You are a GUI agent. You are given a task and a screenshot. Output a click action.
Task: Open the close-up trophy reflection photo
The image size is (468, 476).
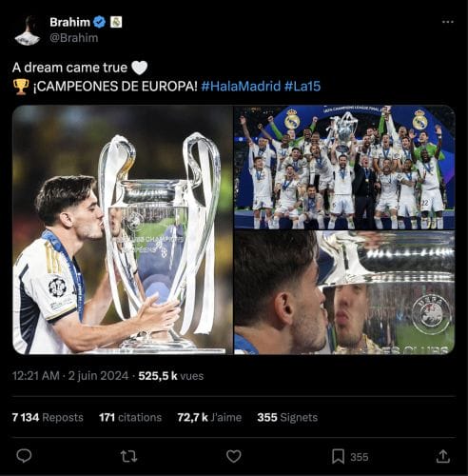click(x=344, y=292)
